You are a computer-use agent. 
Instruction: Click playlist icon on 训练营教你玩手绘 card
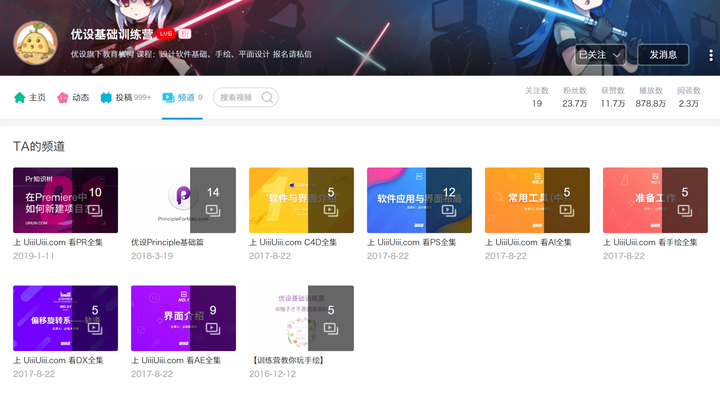[x=331, y=328]
